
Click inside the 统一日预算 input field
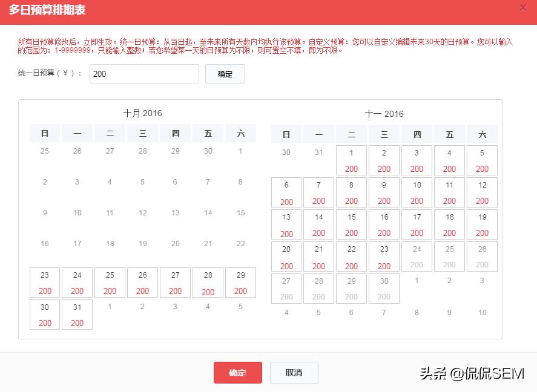pos(144,74)
